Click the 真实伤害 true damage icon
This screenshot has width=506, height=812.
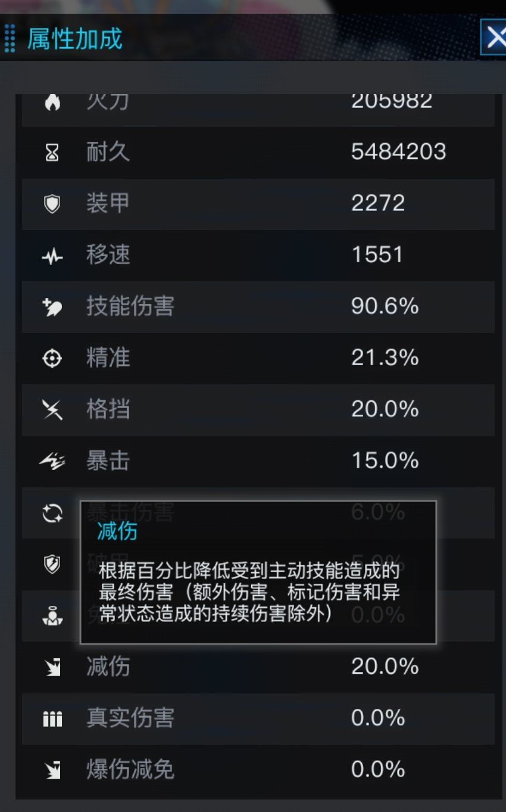point(52,719)
